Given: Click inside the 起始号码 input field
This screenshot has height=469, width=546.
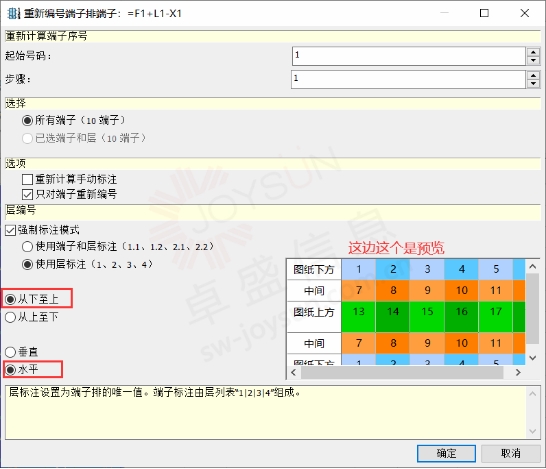Looking at the screenshot, I should click(x=408, y=56).
